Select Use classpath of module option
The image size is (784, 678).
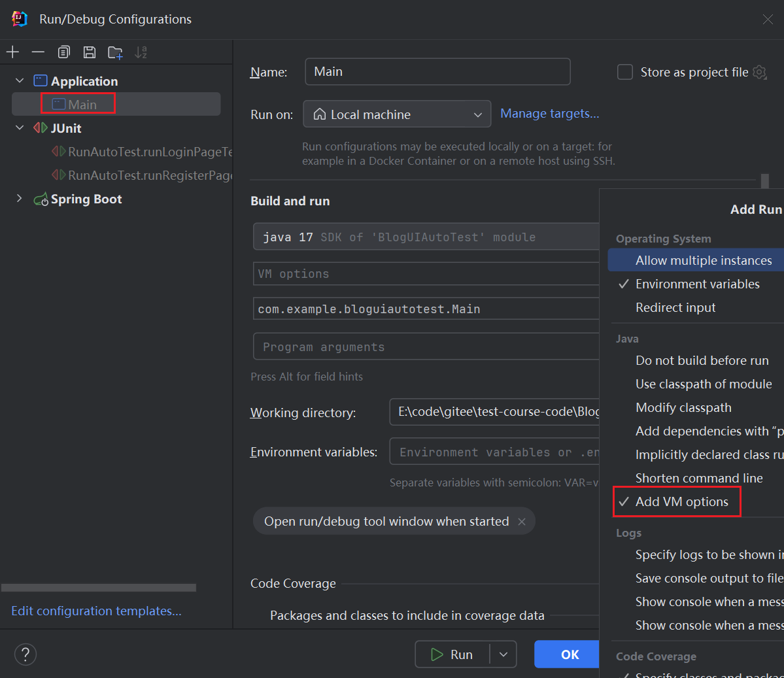click(696, 384)
